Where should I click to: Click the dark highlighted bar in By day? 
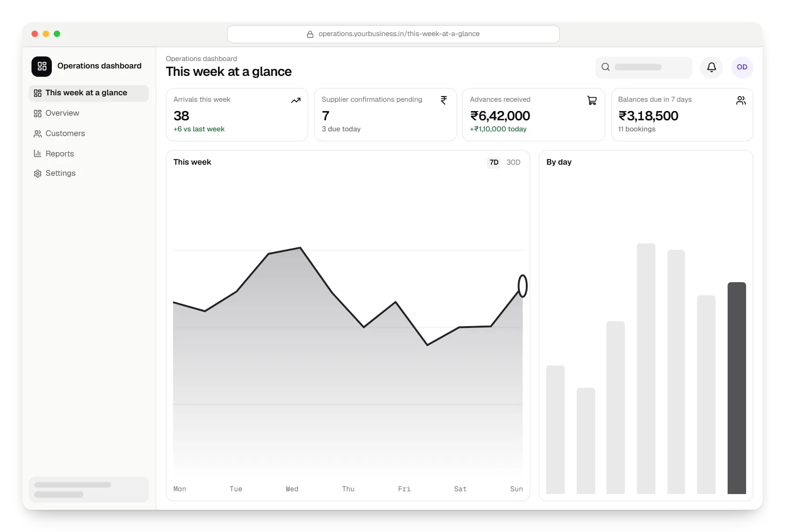click(737, 388)
